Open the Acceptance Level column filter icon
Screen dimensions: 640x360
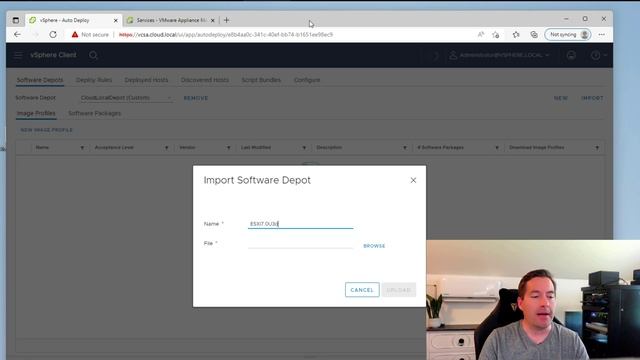click(167, 148)
